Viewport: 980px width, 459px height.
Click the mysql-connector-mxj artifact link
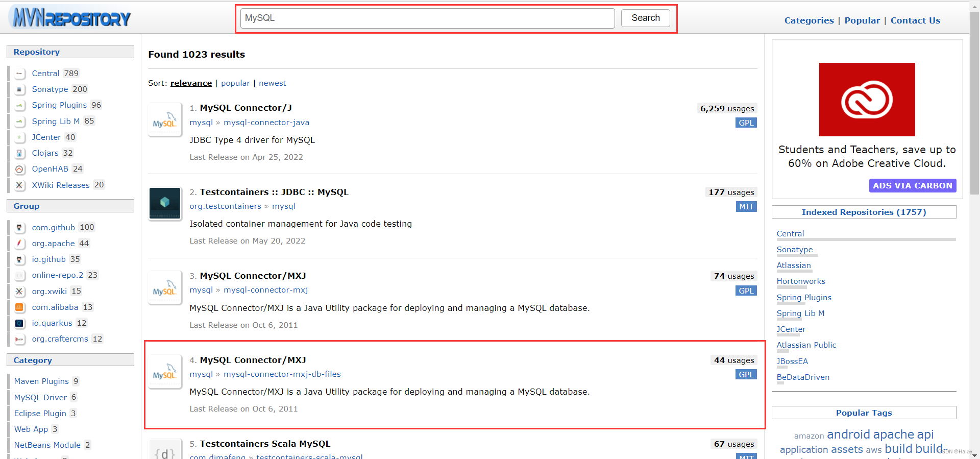pyautogui.click(x=265, y=290)
